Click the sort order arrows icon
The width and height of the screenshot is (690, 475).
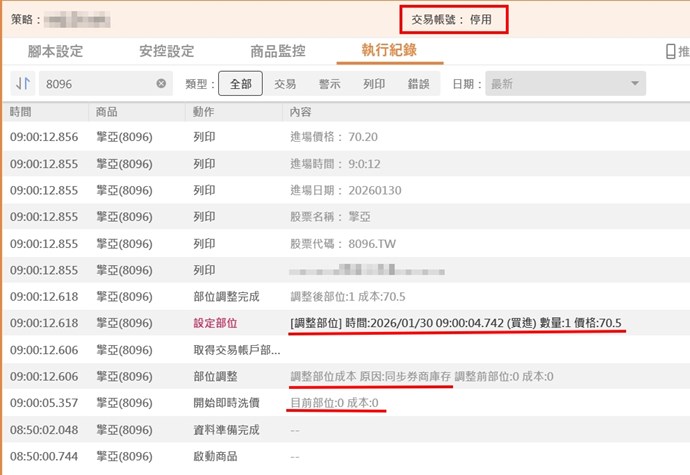click(x=22, y=84)
